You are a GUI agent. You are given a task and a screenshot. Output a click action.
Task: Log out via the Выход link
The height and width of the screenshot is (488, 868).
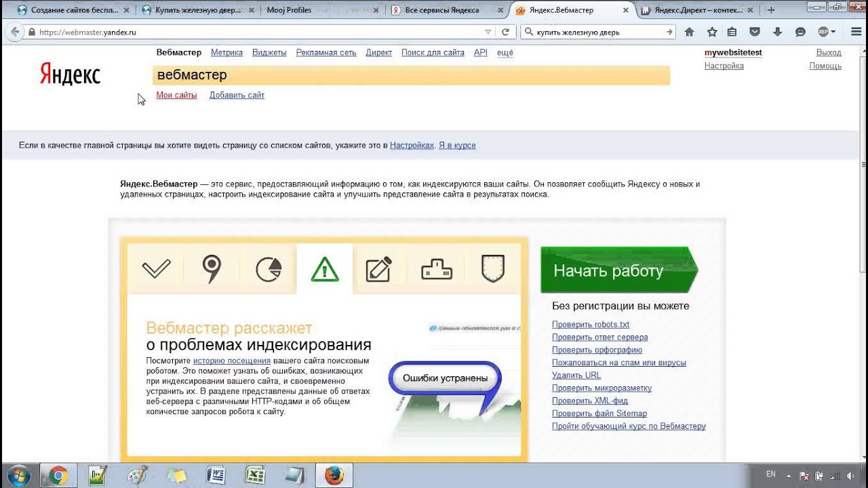829,52
